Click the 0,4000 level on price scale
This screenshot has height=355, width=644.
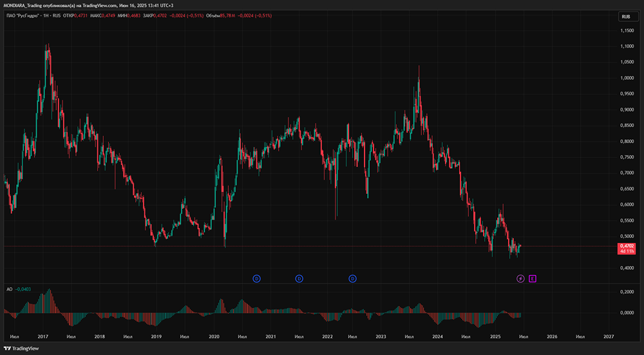click(x=627, y=268)
